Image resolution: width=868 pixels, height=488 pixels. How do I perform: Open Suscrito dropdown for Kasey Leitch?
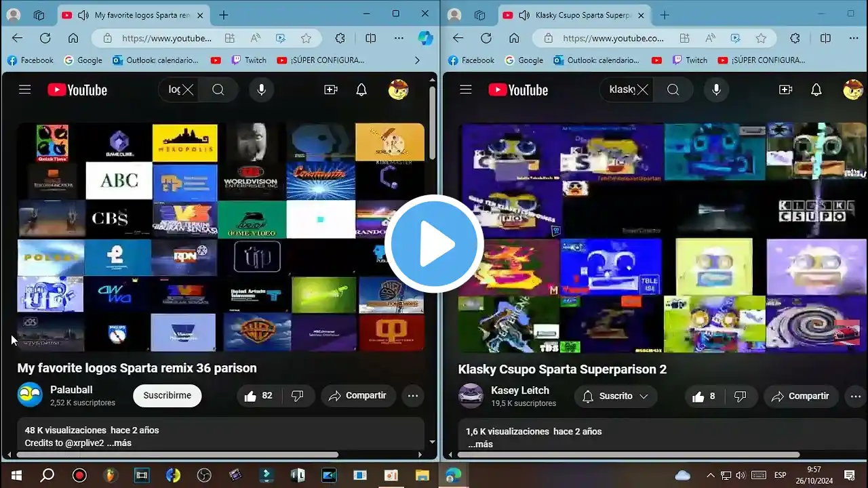click(616, 396)
